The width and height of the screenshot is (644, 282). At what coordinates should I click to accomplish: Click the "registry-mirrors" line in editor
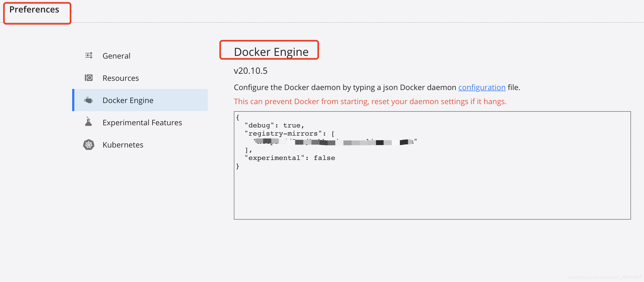point(289,133)
